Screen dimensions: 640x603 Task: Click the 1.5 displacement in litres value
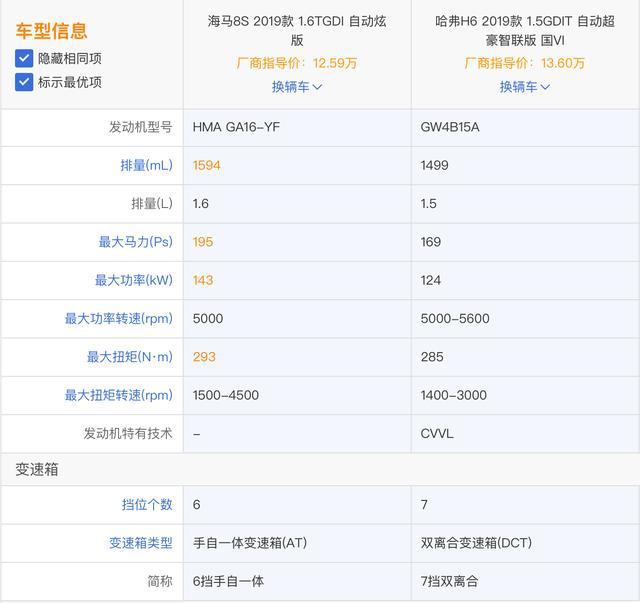pyautogui.click(x=428, y=203)
